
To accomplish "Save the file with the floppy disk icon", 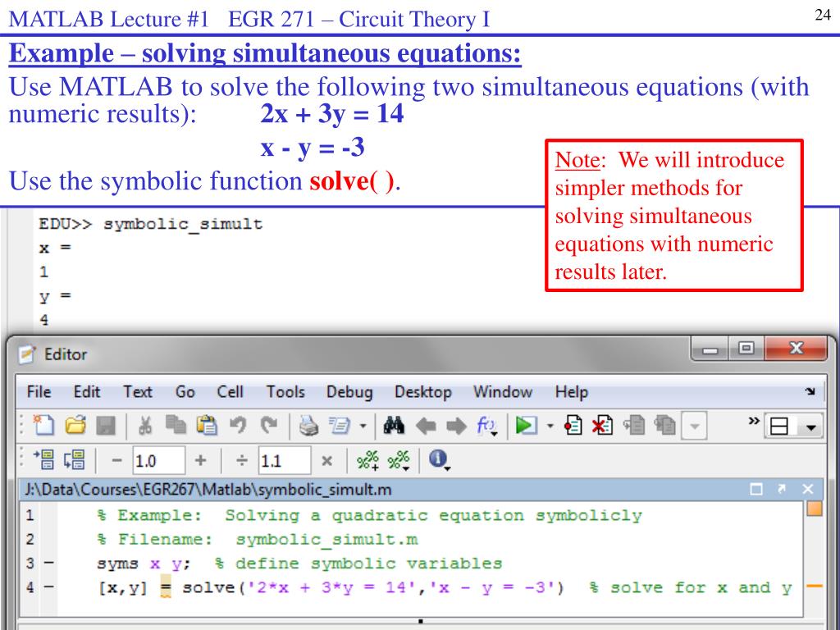I will point(106,427).
